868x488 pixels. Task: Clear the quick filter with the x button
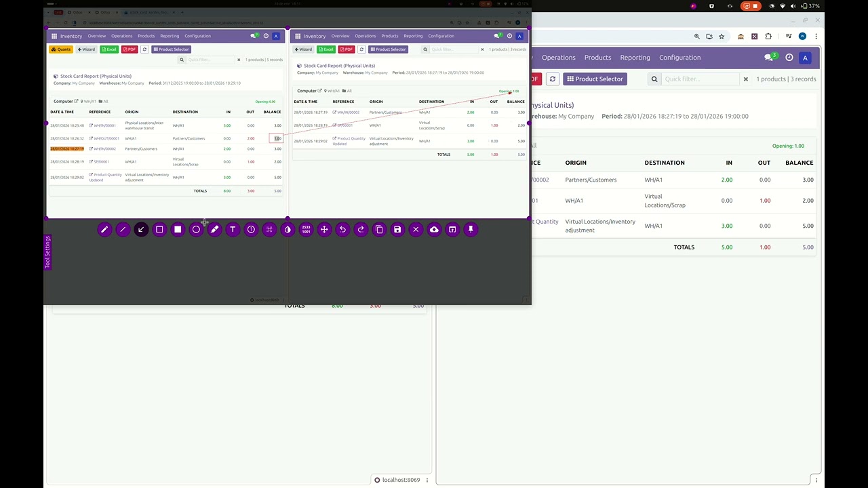[x=746, y=79]
